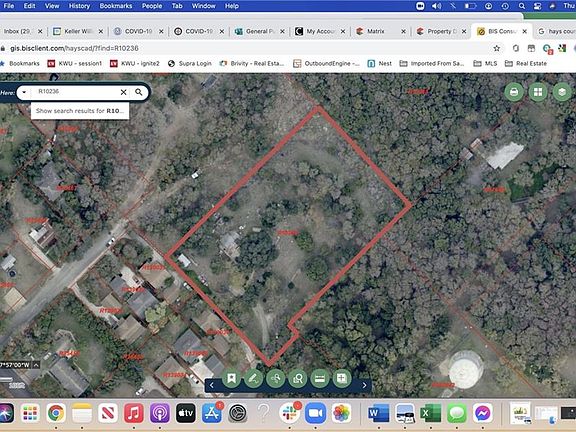The width and height of the screenshot is (576, 432).
Task: Open the Bookmarks menu
Action: [x=116, y=6]
